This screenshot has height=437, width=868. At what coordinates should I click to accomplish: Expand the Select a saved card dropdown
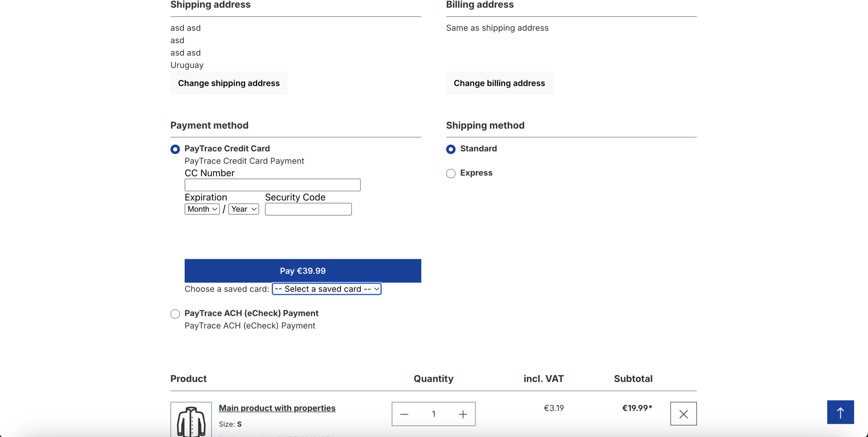(327, 289)
